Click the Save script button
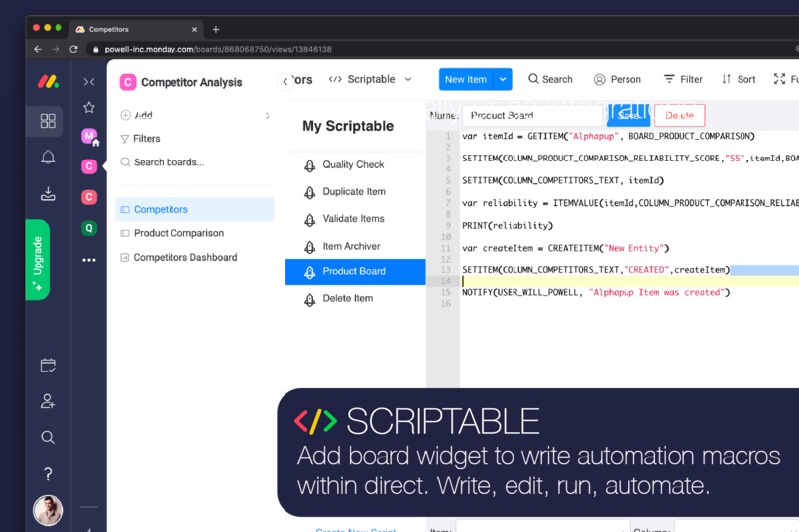The height and width of the screenshot is (532, 799). 628,116
